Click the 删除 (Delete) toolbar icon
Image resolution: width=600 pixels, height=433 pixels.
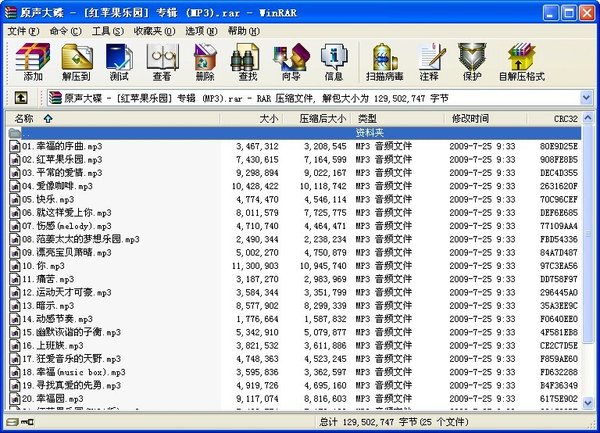coord(205,62)
